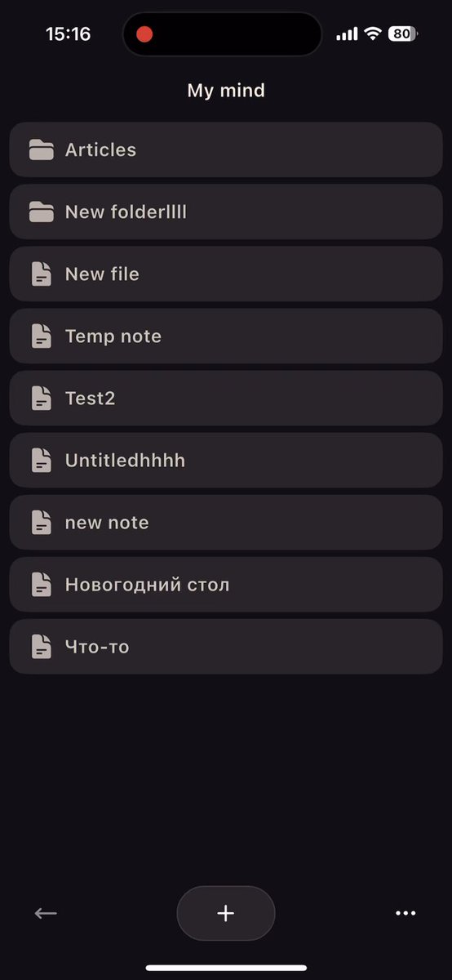This screenshot has width=452, height=980.
Task: Open the Articles folder
Action: coord(226,149)
